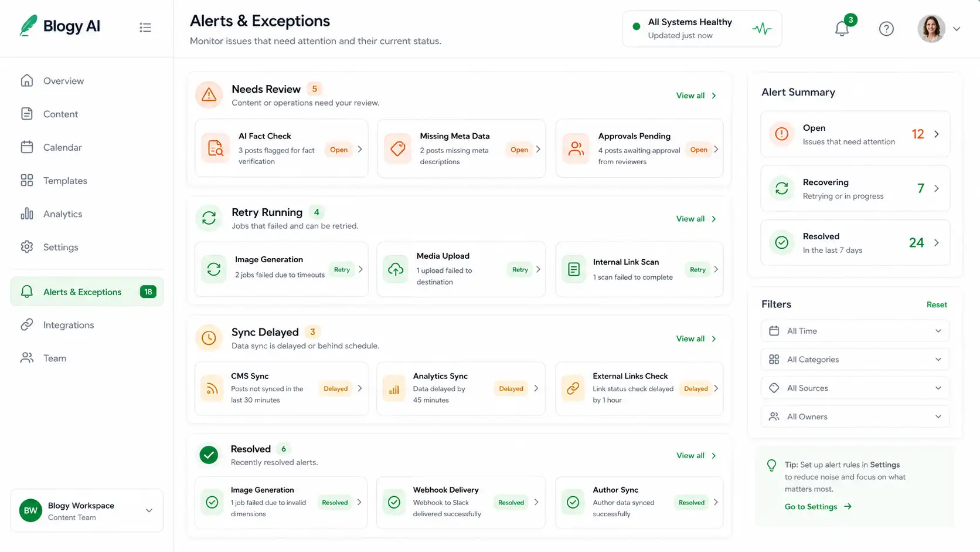The width and height of the screenshot is (980, 552).
Task: Open the Recovering summary card
Action: pyautogui.click(x=855, y=188)
